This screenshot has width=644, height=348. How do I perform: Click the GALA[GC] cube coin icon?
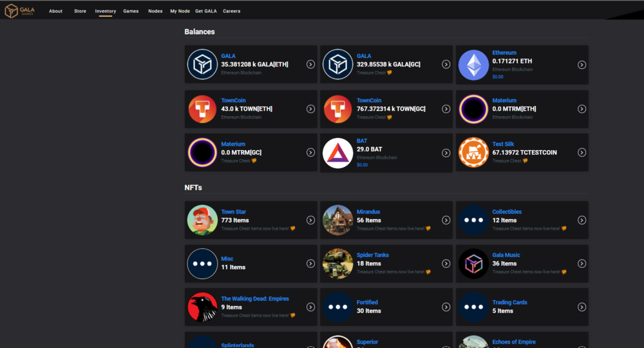tap(337, 64)
